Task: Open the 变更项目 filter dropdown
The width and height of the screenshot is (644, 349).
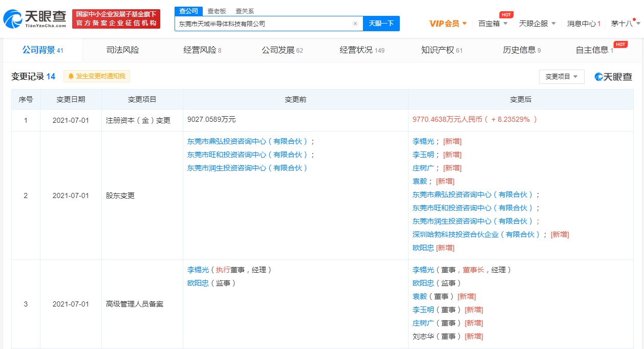Action: click(x=561, y=77)
